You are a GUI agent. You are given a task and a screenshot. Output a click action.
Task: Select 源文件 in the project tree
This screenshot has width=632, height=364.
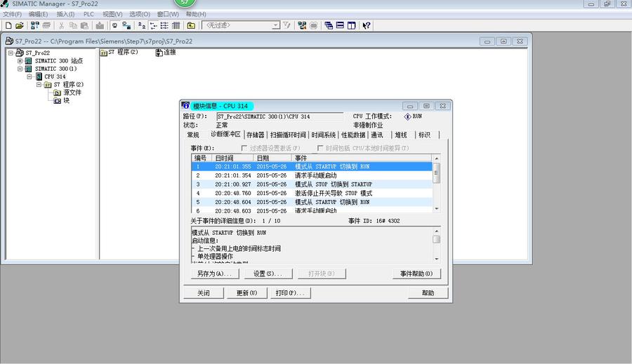click(x=72, y=93)
